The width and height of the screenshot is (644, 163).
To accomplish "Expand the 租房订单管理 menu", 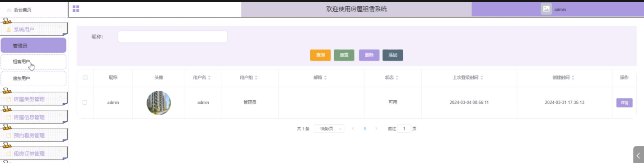I will pyautogui.click(x=34, y=154).
